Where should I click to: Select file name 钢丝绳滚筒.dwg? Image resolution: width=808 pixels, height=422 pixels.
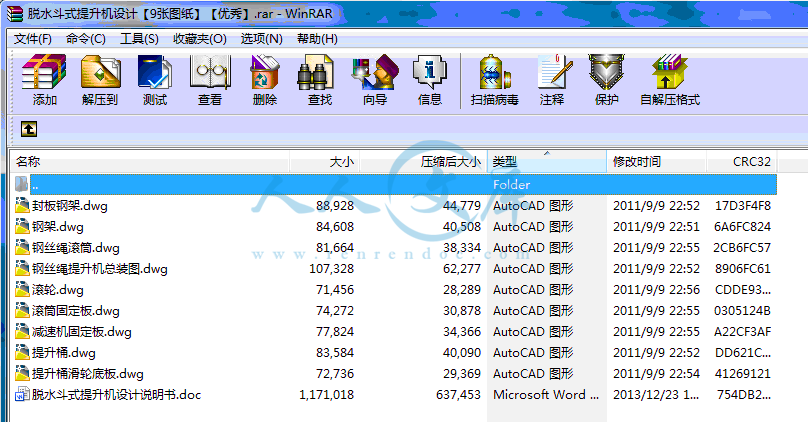coord(76,248)
